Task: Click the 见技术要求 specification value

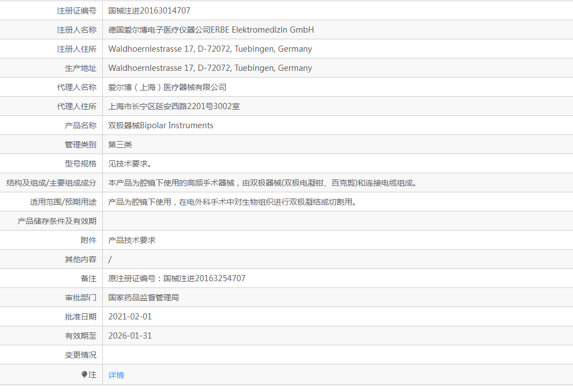Action: 130,164
